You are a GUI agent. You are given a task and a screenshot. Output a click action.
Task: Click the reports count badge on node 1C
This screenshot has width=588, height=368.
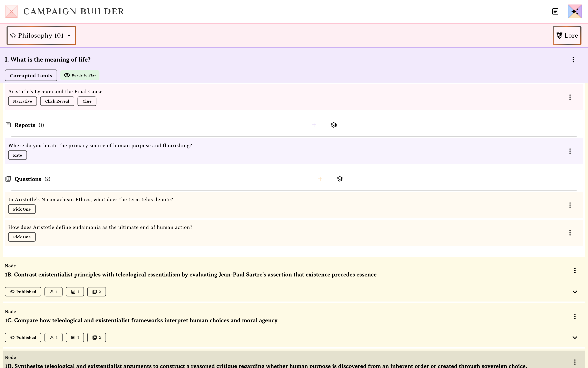tap(75, 338)
